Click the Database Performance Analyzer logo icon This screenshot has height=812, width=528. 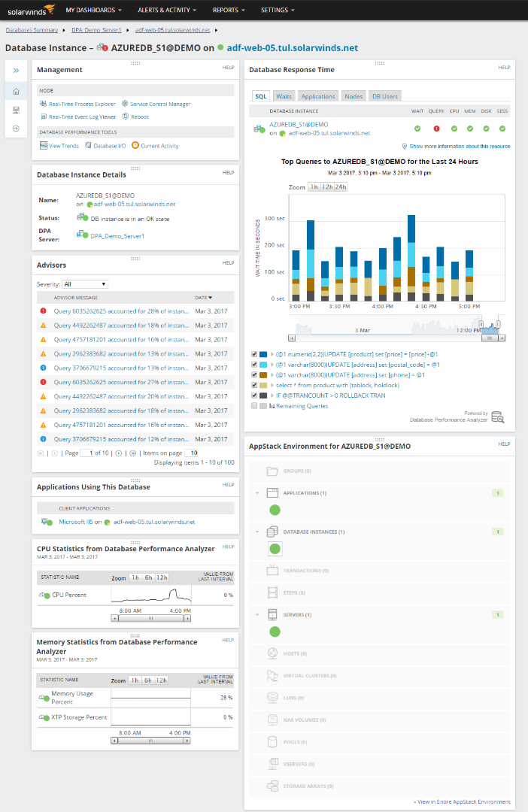pyautogui.click(x=497, y=417)
